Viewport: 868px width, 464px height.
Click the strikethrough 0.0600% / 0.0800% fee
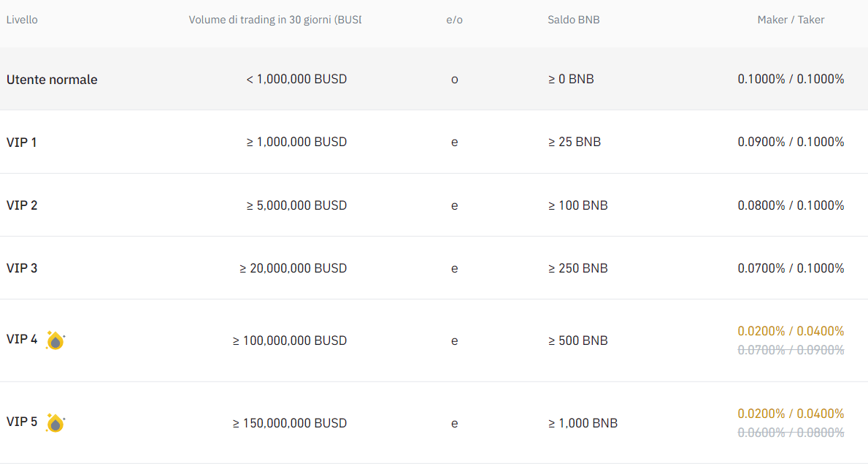pos(791,433)
